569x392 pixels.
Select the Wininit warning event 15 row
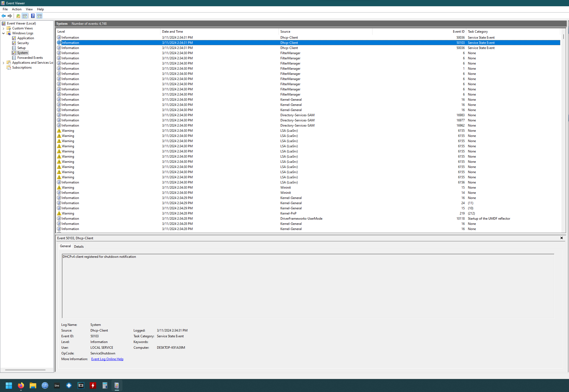(177, 188)
